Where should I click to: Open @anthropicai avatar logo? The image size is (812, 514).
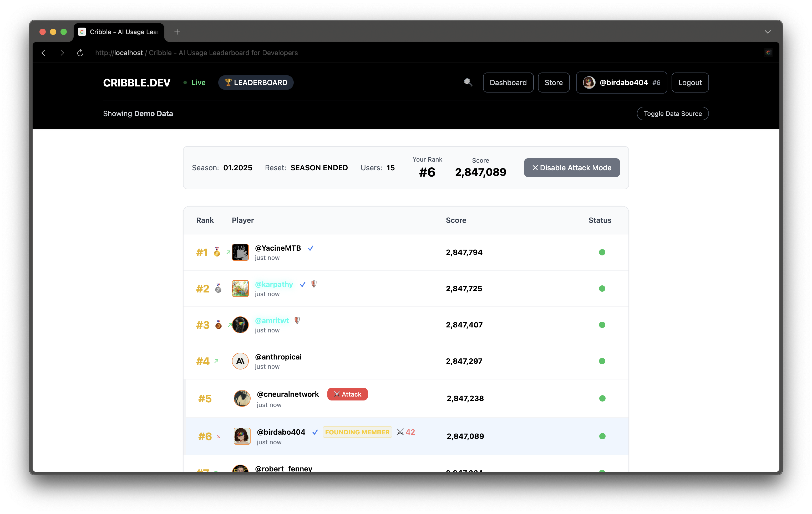pos(240,361)
